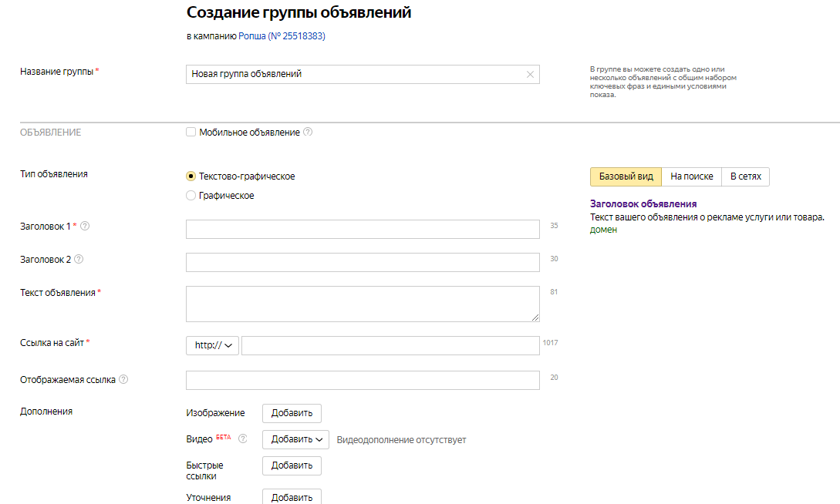Open campaign link Ропша (№ 25518383)
840x504 pixels.
[x=282, y=35]
